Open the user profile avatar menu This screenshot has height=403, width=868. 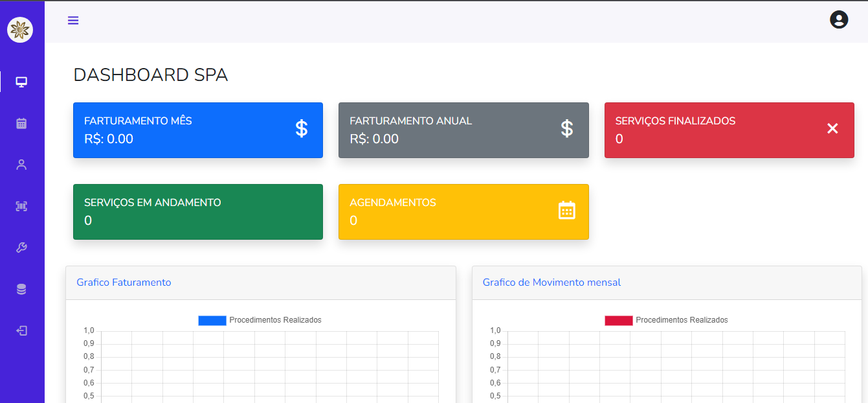(x=839, y=19)
